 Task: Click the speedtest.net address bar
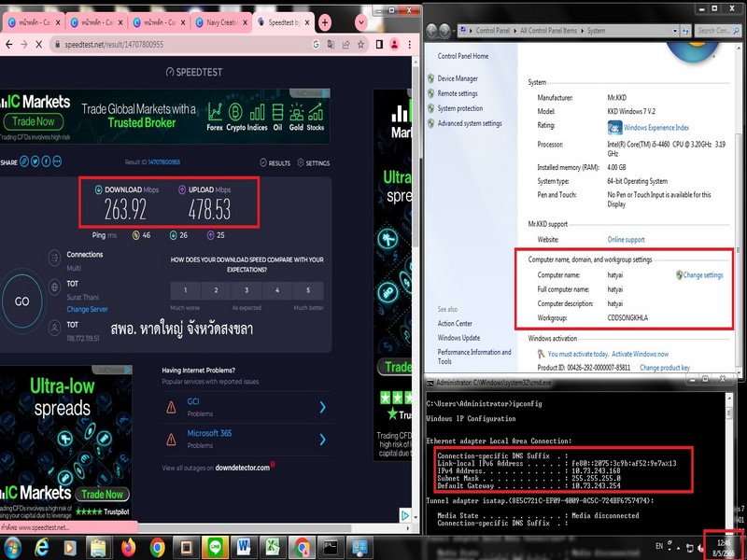click(181, 44)
